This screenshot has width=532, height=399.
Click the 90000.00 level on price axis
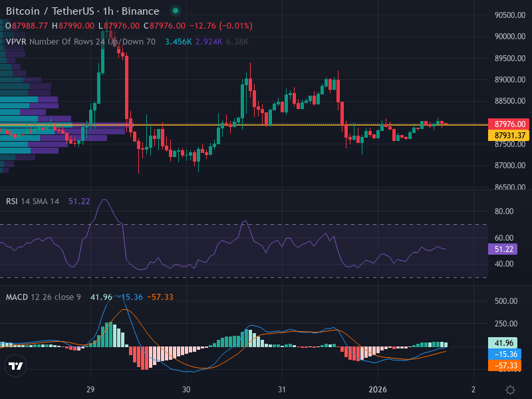click(510, 37)
